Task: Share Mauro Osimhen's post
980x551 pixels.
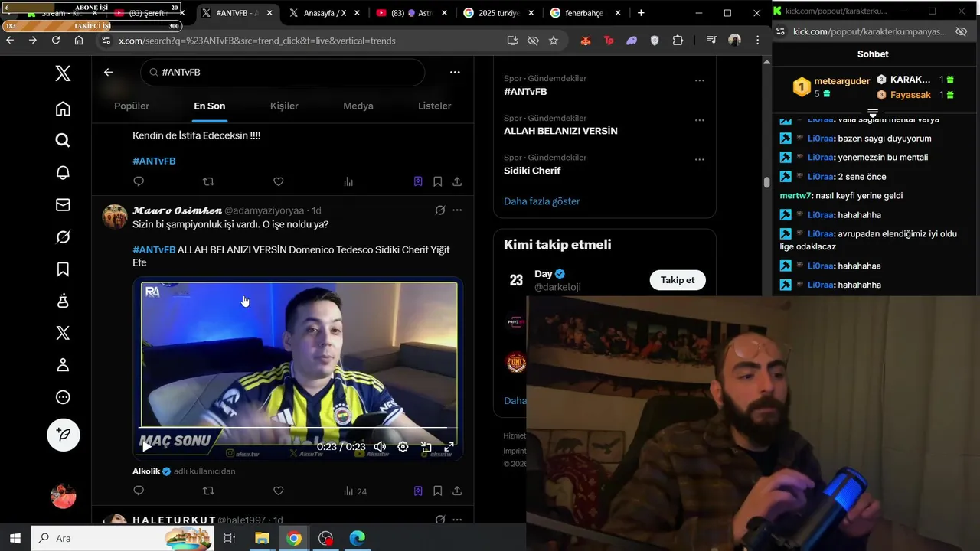Action: click(457, 491)
